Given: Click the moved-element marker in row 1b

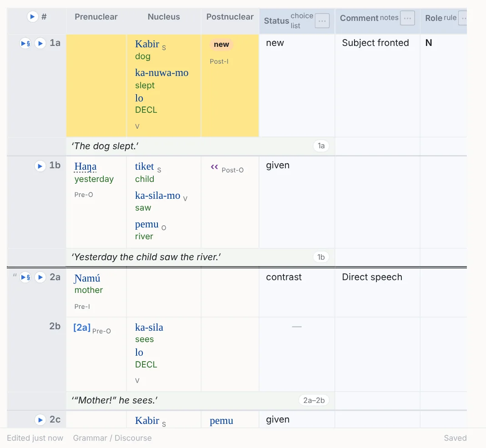Looking at the screenshot, I should (214, 167).
